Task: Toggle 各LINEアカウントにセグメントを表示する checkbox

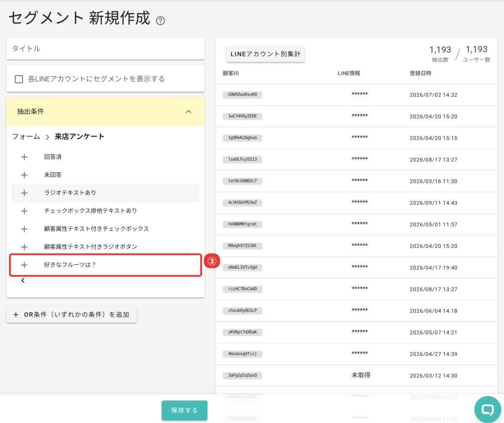Action: (19, 79)
